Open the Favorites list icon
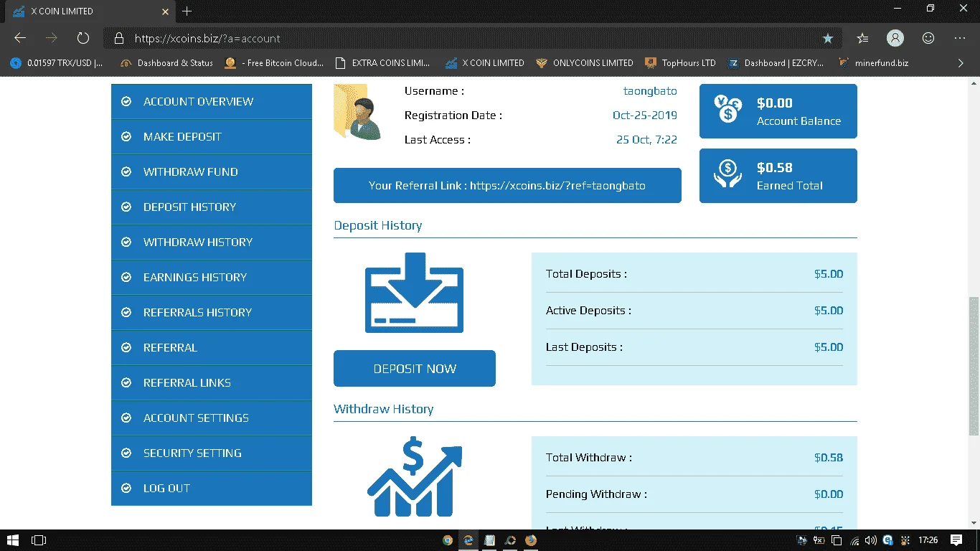The image size is (980, 551). point(862,38)
